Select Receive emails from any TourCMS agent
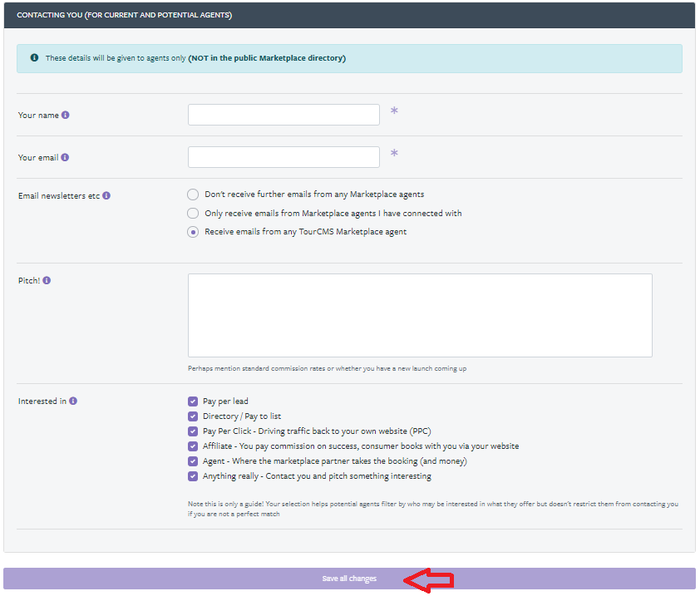This screenshot has width=700, height=596. 193,232
